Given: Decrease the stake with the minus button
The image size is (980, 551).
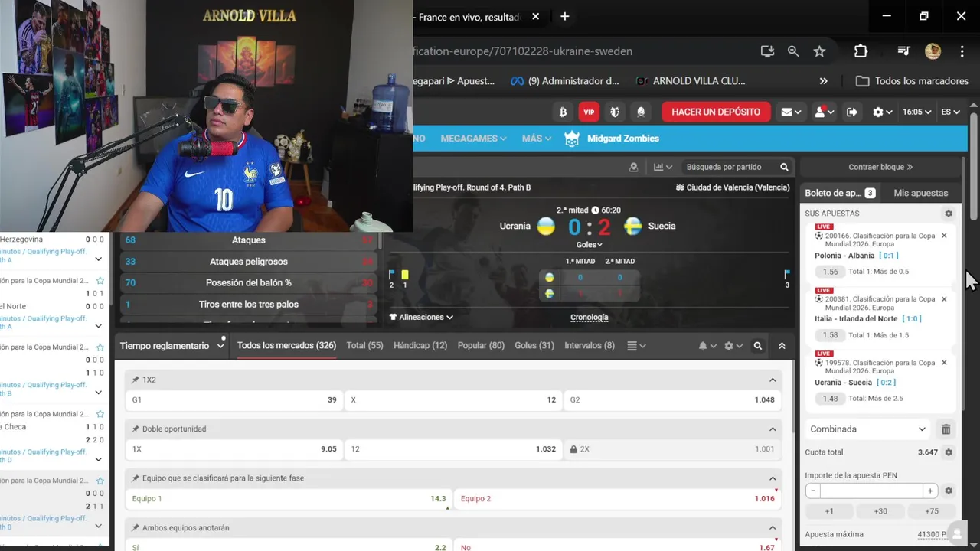Looking at the screenshot, I should pyautogui.click(x=812, y=491).
